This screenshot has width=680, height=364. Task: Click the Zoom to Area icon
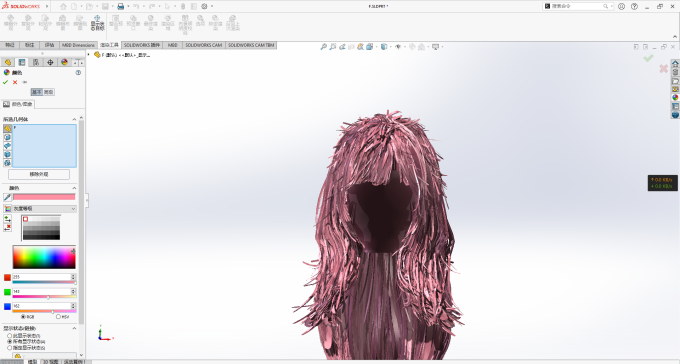click(x=333, y=47)
